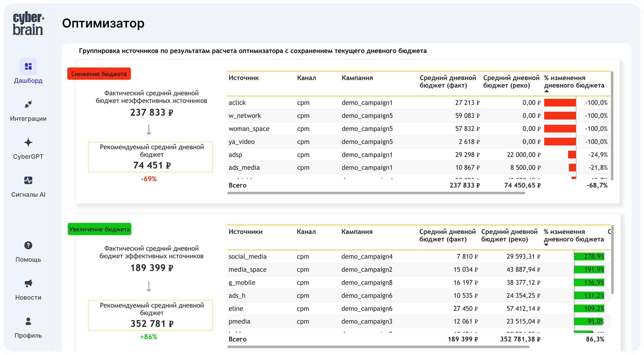Open the Дашборд grid icon
The height and width of the screenshot is (355, 644).
pyautogui.click(x=28, y=67)
